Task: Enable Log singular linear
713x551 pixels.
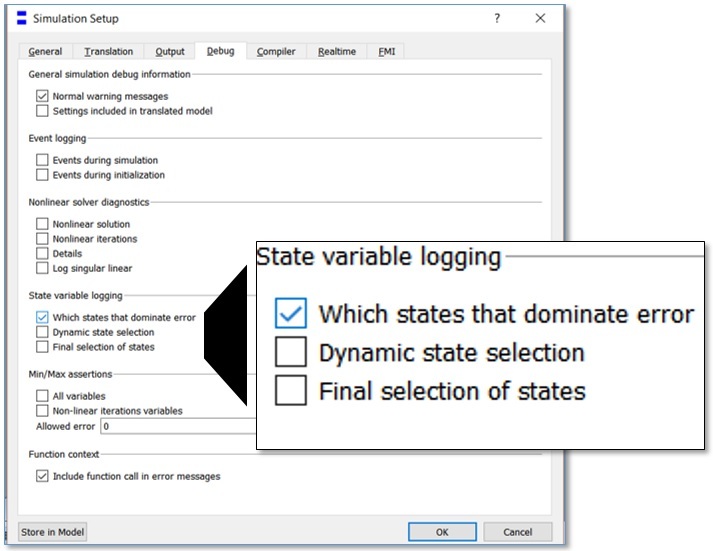Action: tap(42, 268)
